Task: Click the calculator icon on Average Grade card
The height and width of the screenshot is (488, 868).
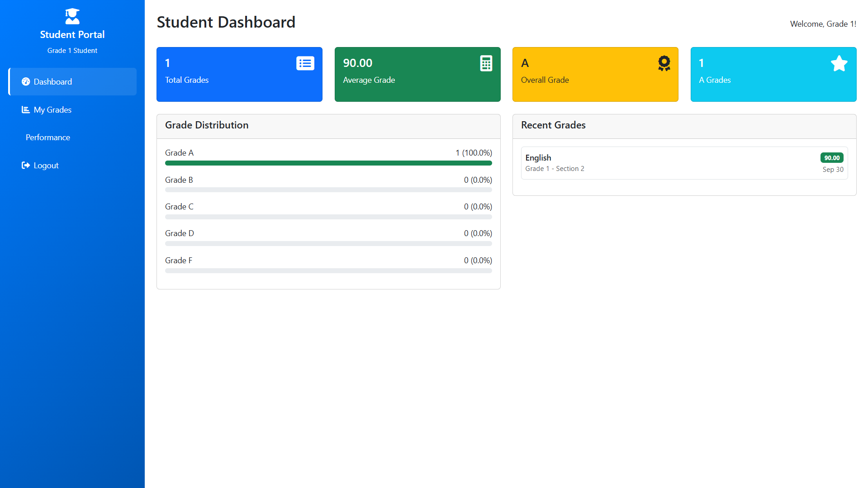Action: point(486,63)
